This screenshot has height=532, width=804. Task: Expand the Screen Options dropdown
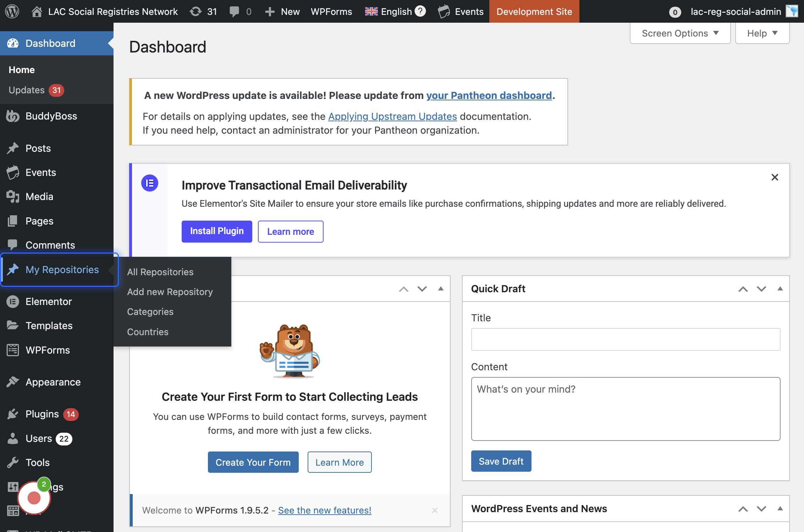[680, 33]
